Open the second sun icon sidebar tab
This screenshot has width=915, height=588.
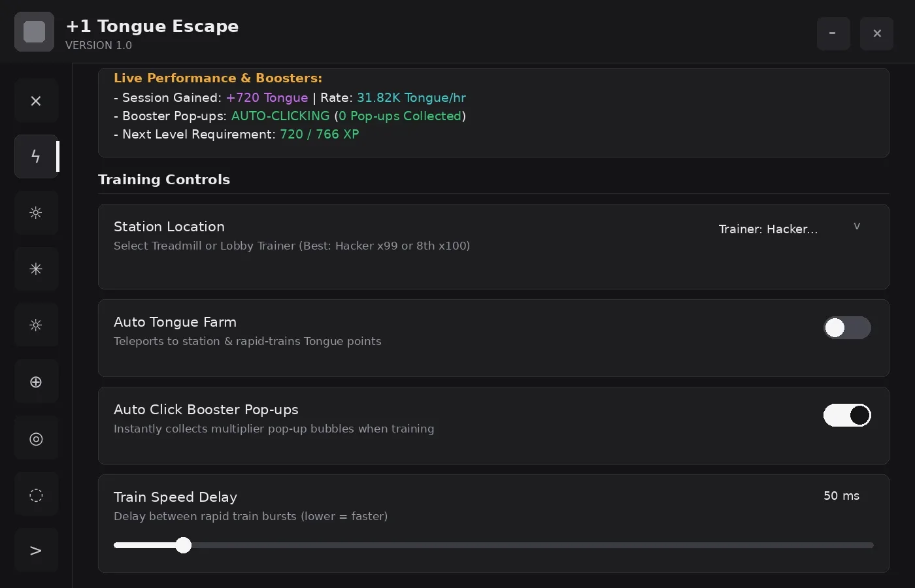pyautogui.click(x=36, y=325)
